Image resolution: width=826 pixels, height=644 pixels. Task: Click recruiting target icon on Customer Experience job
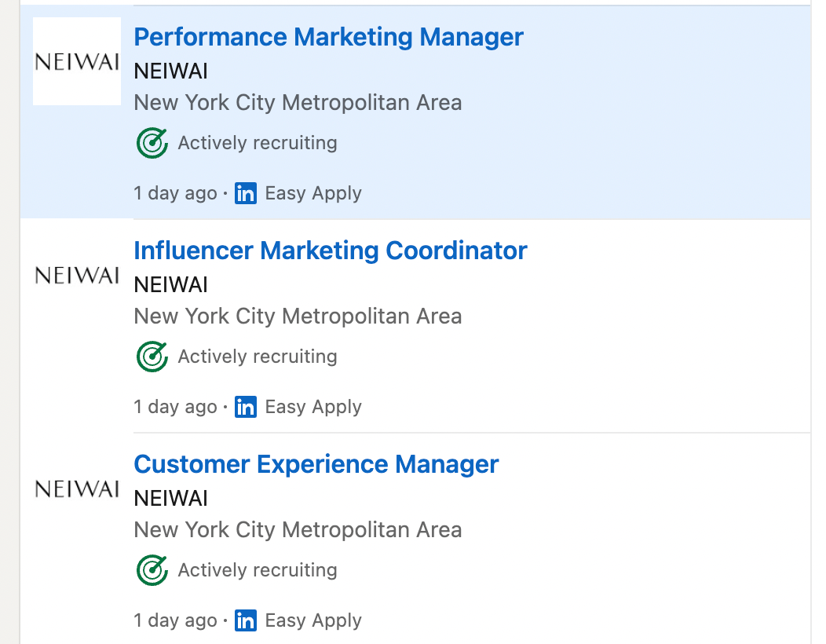[152, 570]
